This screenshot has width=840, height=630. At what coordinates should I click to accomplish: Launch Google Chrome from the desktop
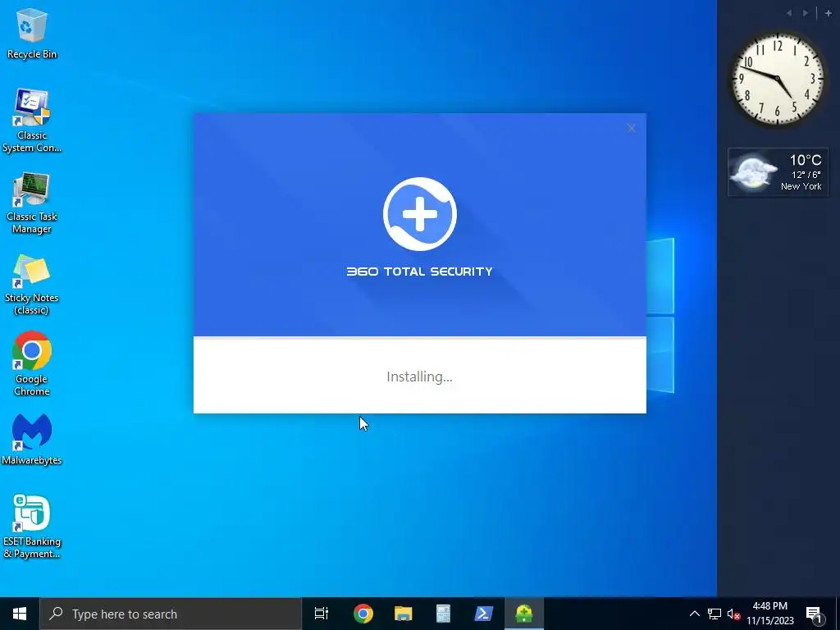32,363
